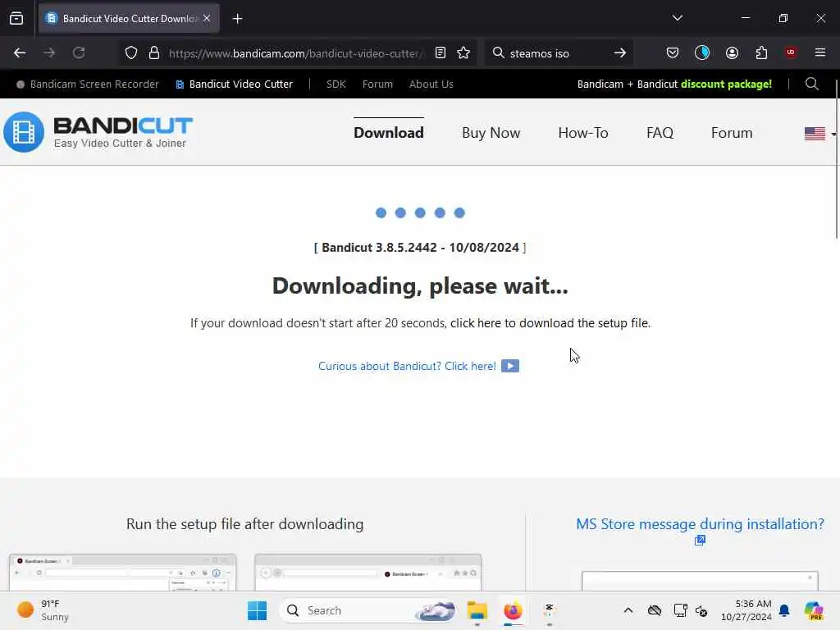
Task: Open MS Store message during installation link
Action: click(700, 524)
